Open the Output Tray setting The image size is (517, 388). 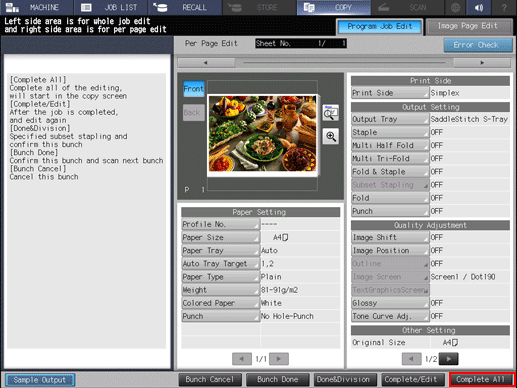pyautogui.click(x=390, y=119)
